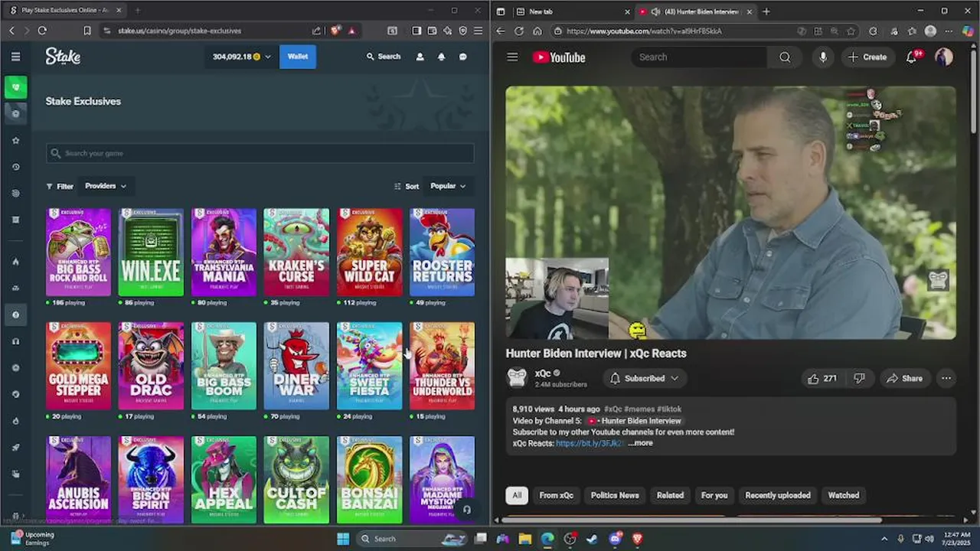Click the Stake support headset button

pyautogui.click(x=466, y=509)
